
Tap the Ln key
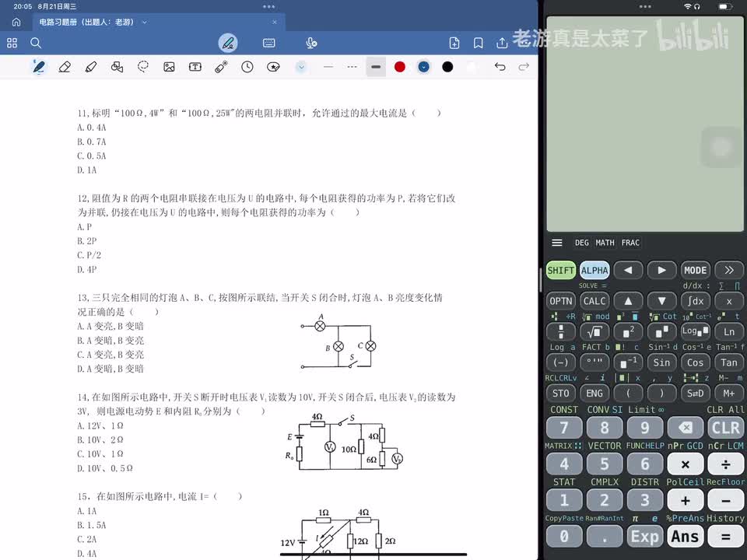[729, 332]
